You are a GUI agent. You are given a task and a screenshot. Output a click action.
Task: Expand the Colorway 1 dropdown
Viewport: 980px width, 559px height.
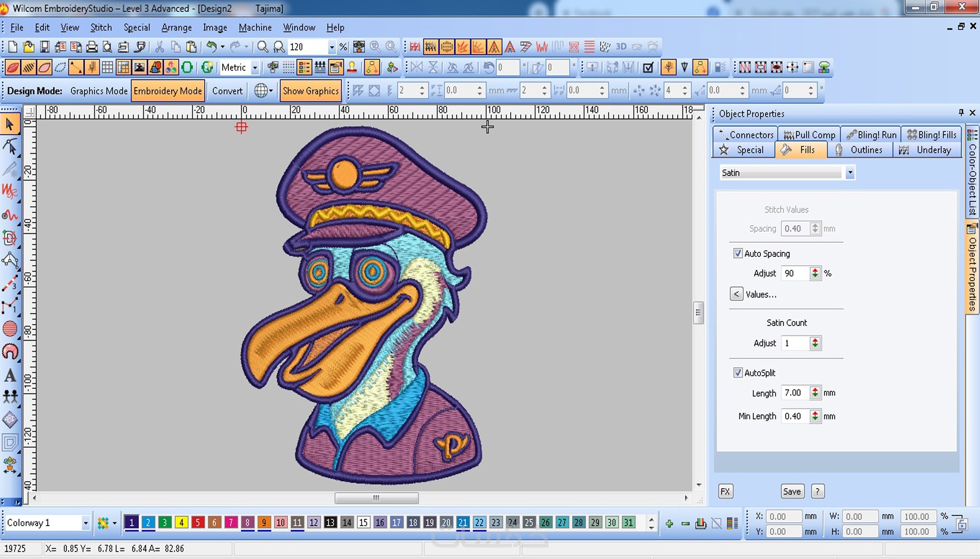[85, 523]
